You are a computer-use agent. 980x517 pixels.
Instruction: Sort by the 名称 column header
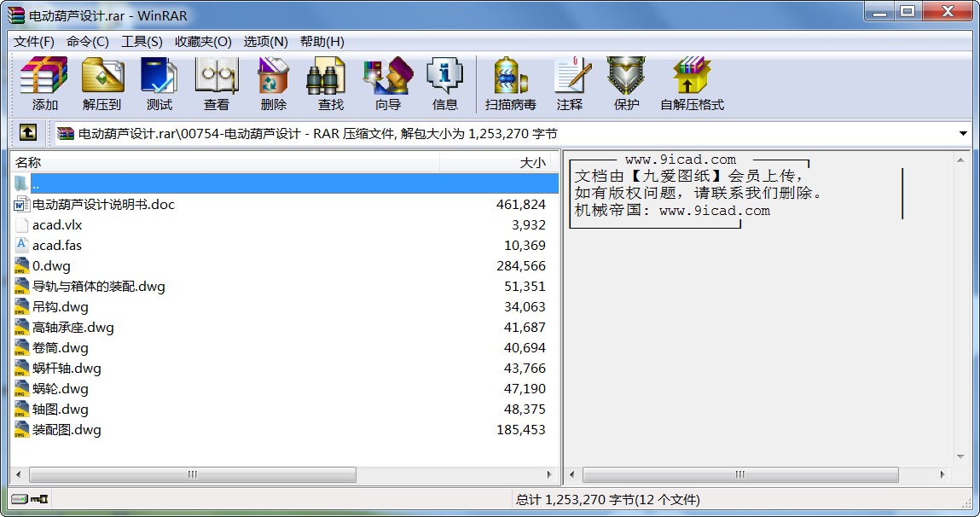point(226,163)
